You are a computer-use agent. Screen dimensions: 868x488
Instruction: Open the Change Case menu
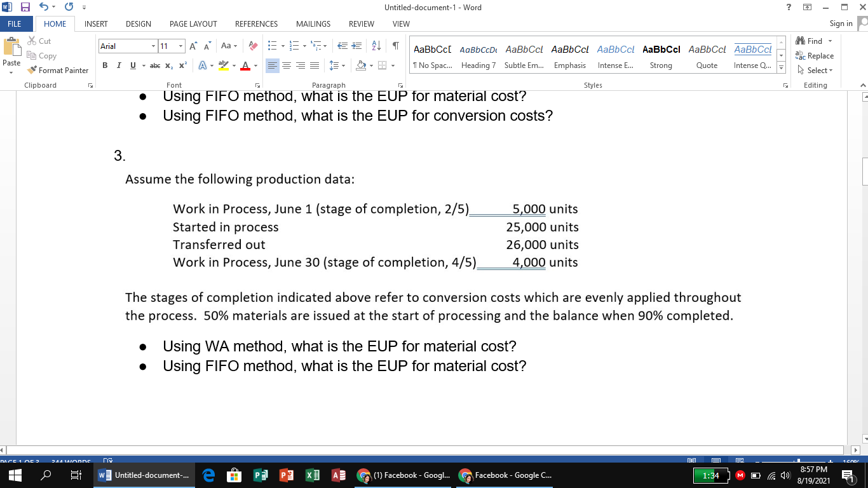229,46
